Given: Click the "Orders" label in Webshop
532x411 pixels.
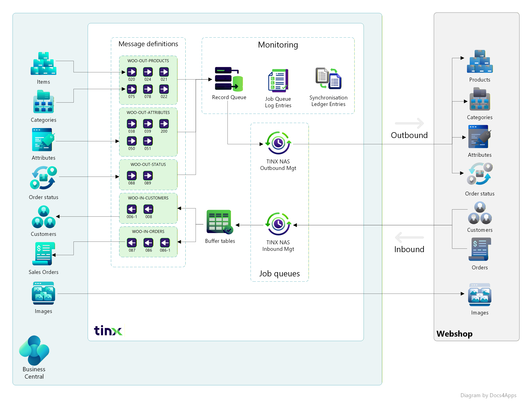Looking at the screenshot, I should tap(480, 268).
